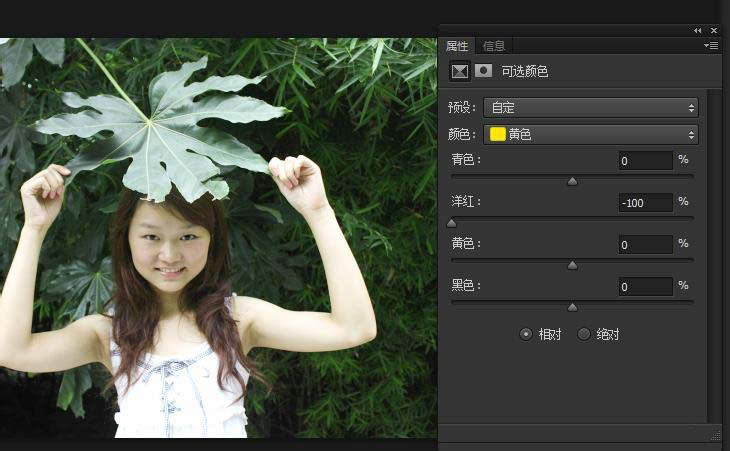The image size is (730, 451).
Task: Click the 黑色 black slider handle
Action: coord(573,307)
